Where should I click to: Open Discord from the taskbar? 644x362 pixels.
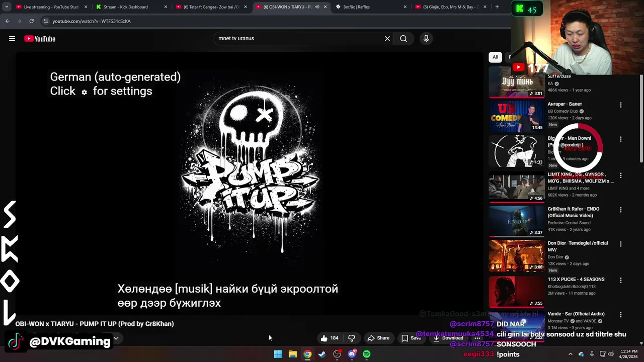coord(352,354)
